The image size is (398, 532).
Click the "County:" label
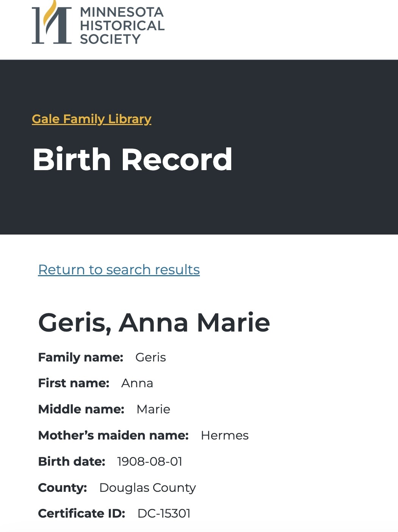click(x=63, y=488)
